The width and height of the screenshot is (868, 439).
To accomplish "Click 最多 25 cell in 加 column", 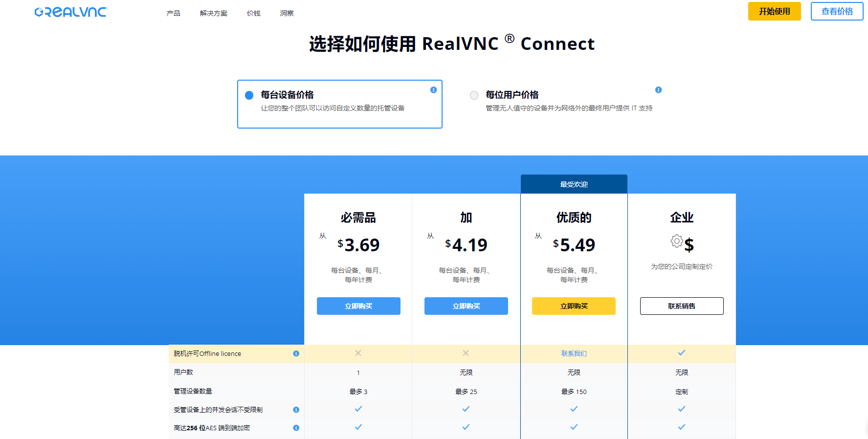I will pos(466,392).
